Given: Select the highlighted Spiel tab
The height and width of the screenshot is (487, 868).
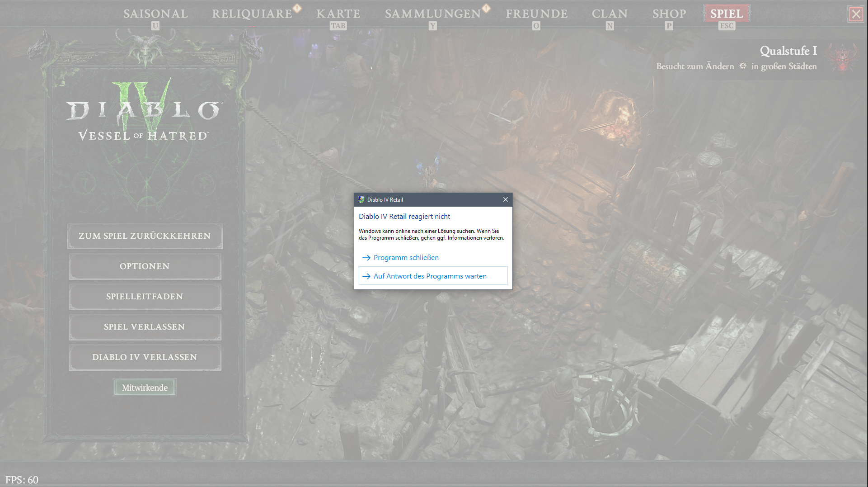Looking at the screenshot, I should [727, 14].
